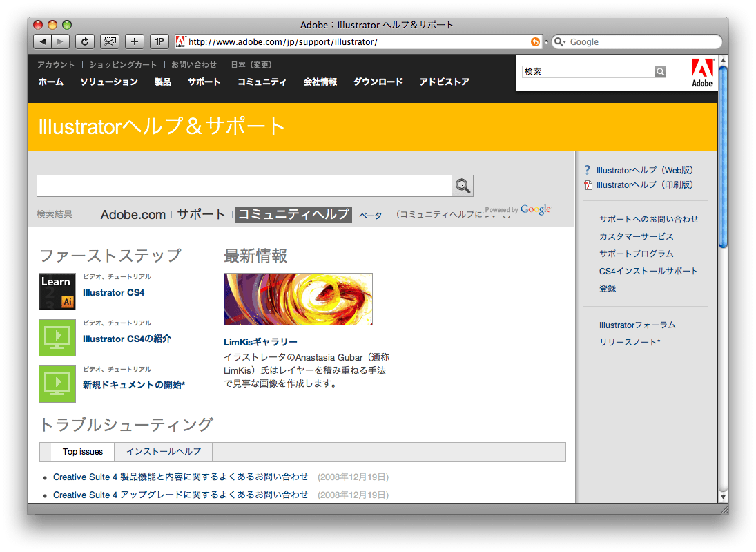Open the リリースノート link
This screenshot has height=552, width=756.
click(x=630, y=342)
